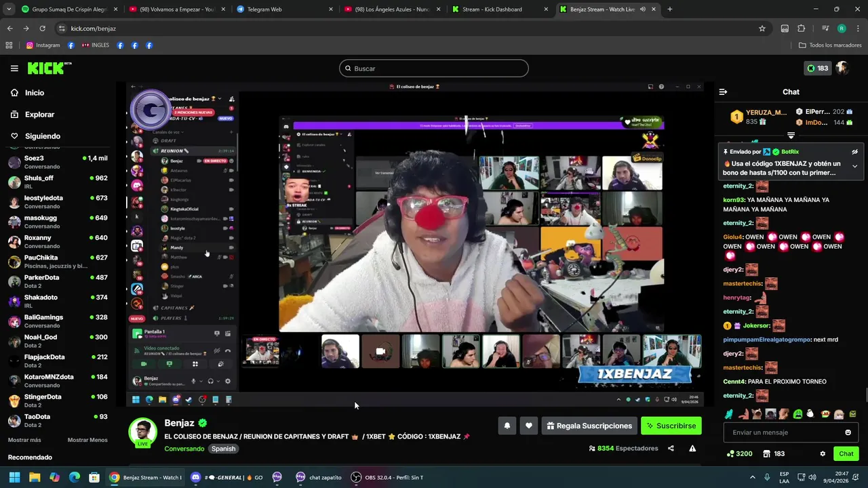Open File Explorer in the taskbar
868x488 pixels.
(35, 477)
